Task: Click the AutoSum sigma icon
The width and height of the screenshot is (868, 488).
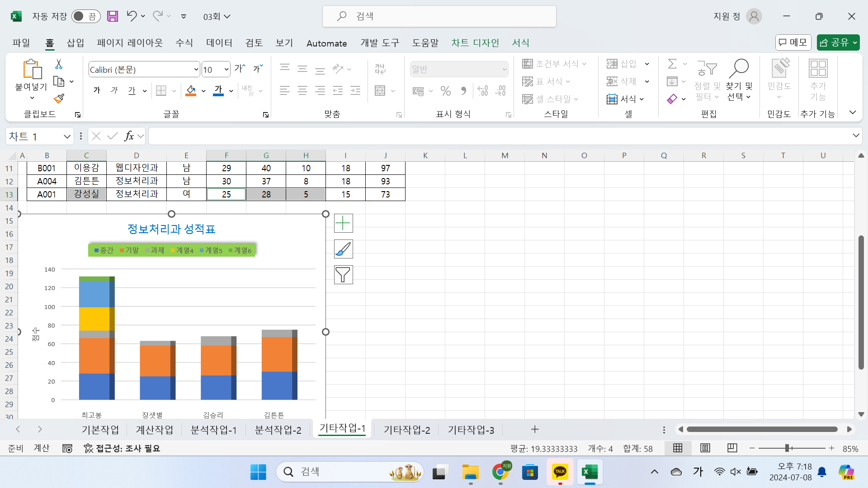Action: 672,64
